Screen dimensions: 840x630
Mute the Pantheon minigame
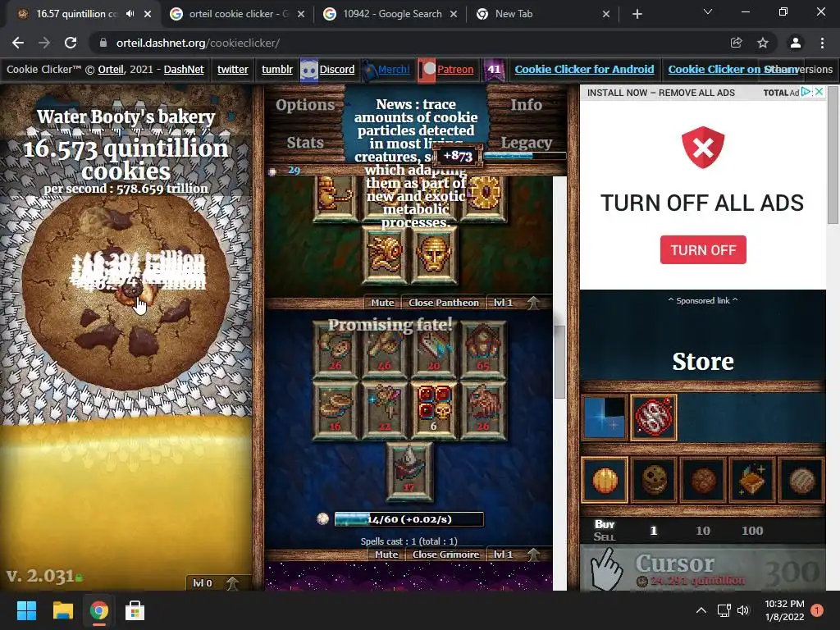(382, 303)
